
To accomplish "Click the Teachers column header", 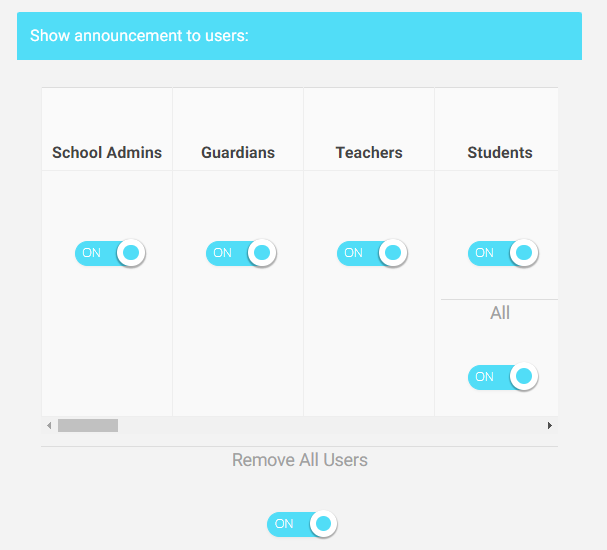I will click(x=369, y=153).
